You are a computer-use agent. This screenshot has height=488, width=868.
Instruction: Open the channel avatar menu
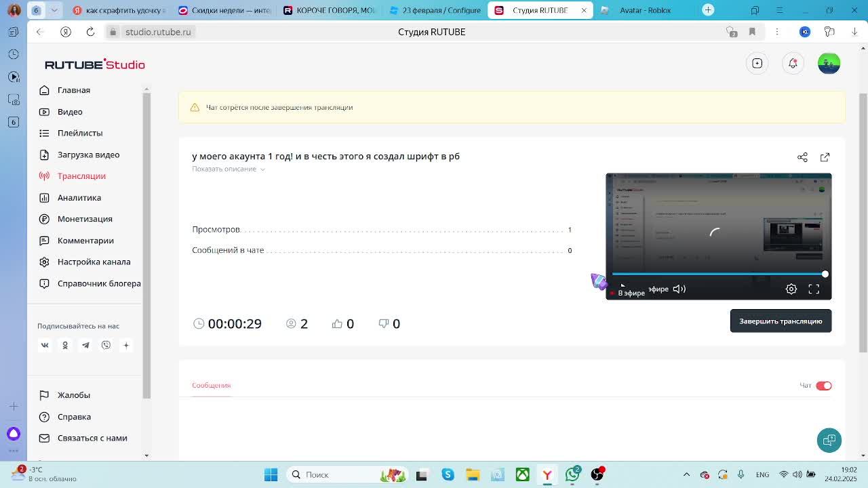pos(829,63)
